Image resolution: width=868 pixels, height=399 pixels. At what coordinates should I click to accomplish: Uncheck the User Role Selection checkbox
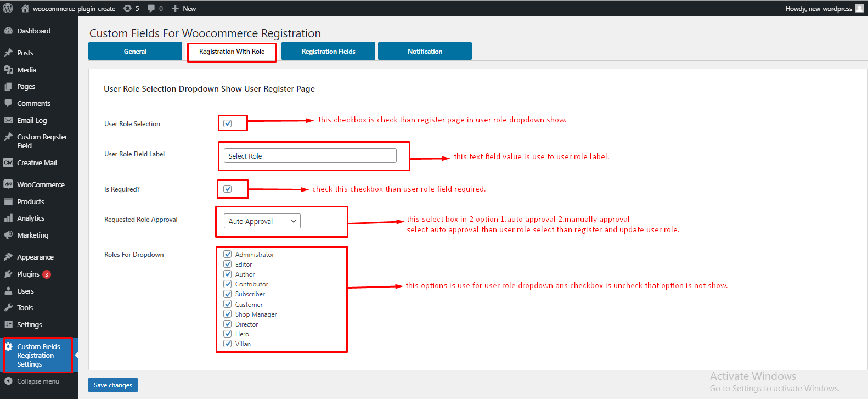pyautogui.click(x=228, y=123)
